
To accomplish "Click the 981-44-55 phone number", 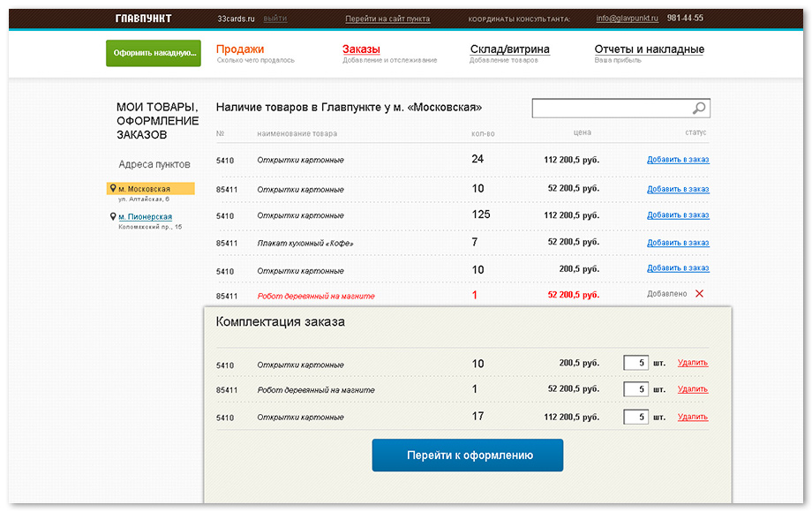I will [685, 19].
